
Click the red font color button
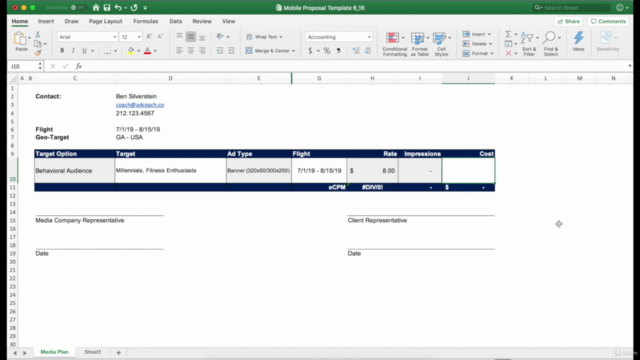click(x=147, y=51)
